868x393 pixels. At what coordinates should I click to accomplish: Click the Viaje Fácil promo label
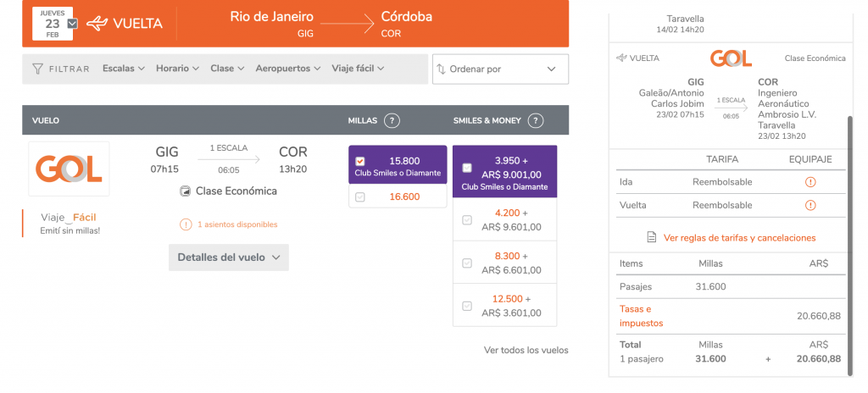[x=69, y=218]
